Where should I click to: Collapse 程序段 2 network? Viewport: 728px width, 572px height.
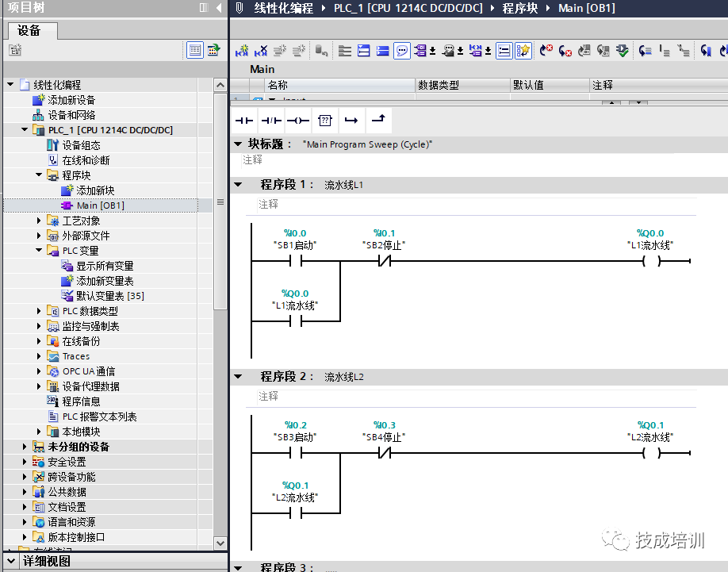click(x=238, y=376)
